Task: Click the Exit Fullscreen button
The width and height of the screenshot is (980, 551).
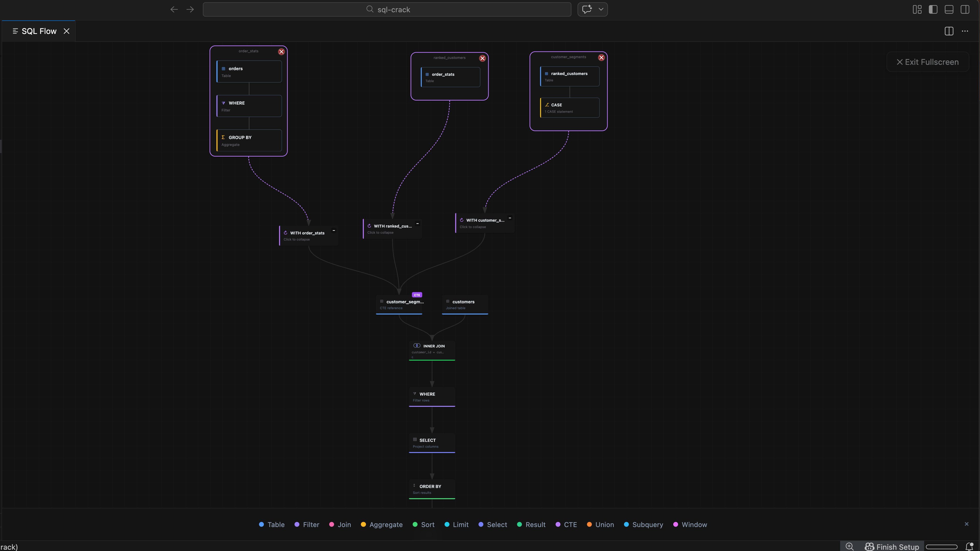Action: click(x=927, y=62)
